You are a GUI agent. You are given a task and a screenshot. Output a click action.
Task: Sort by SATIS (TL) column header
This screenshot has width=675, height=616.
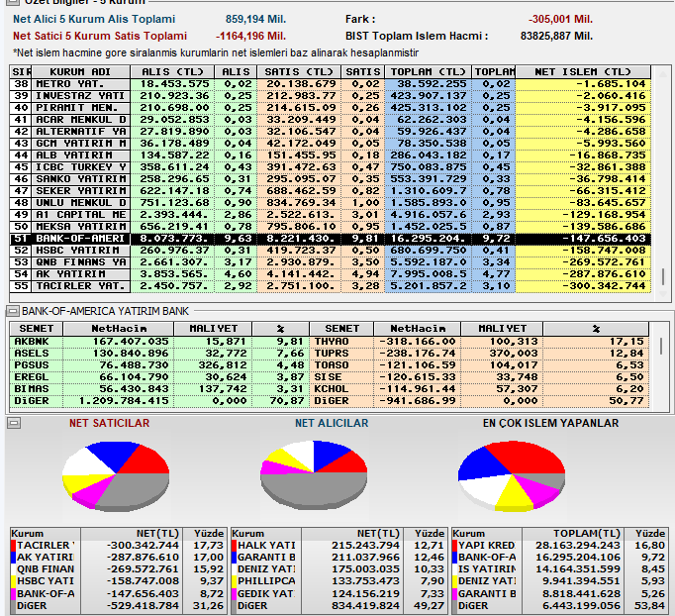[299, 71]
